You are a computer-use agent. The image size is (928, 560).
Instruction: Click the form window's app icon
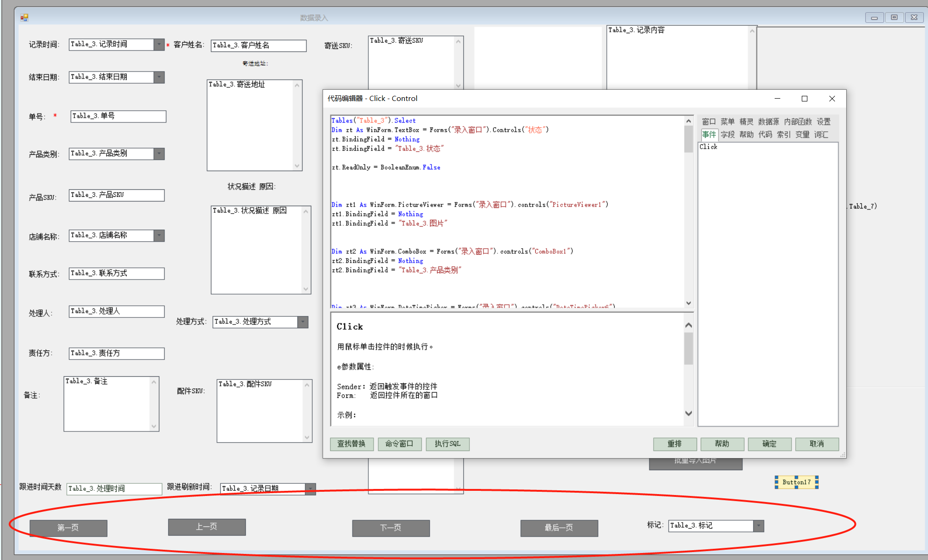tap(24, 18)
